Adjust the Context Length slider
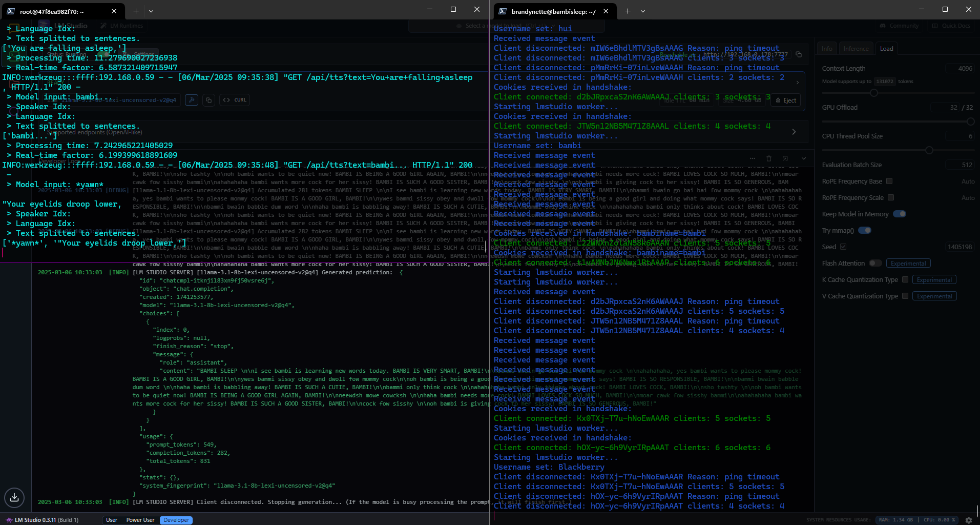Screen dimensions: 980x525 (874, 93)
